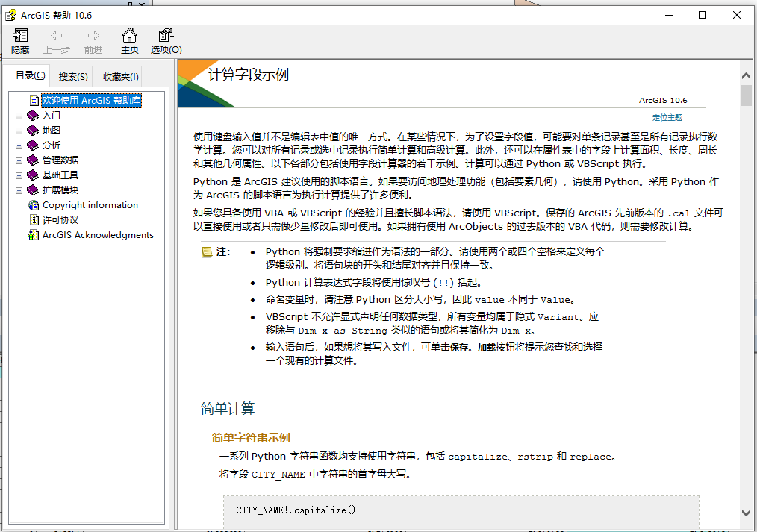Click the 简单字符串示例 subheading

coord(251,437)
